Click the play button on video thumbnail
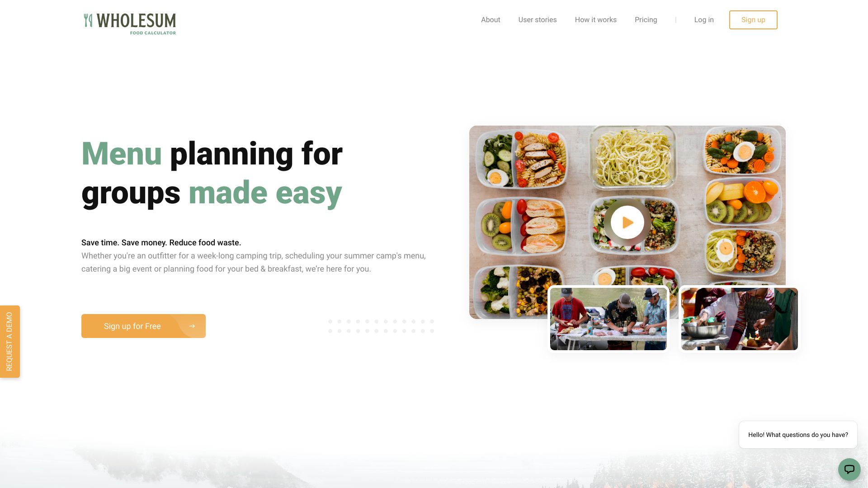Image resolution: width=868 pixels, height=488 pixels. tap(627, 222)
